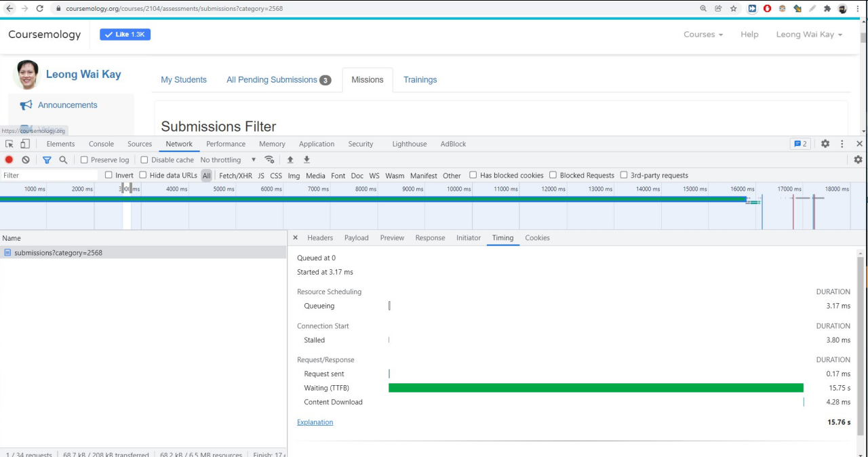Open DevTools settings gear
The width and height of the screenshot is (868, 457).
tap(825, 144)
